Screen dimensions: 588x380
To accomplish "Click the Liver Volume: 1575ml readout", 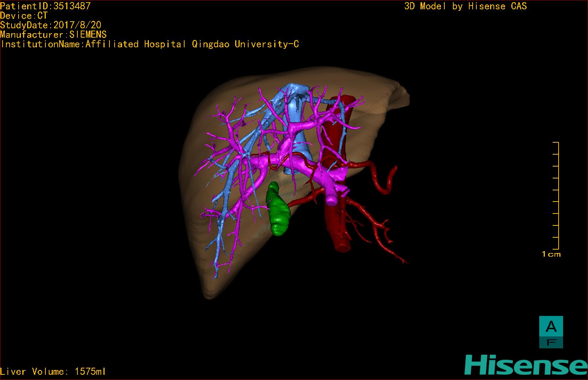I will 53,371.
